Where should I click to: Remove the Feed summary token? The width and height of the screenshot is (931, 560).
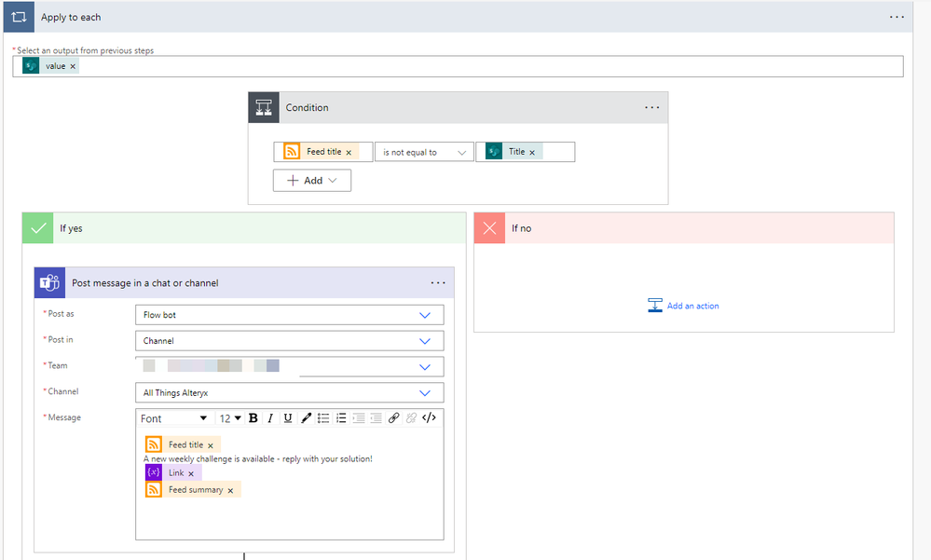[x=230, y=490]
